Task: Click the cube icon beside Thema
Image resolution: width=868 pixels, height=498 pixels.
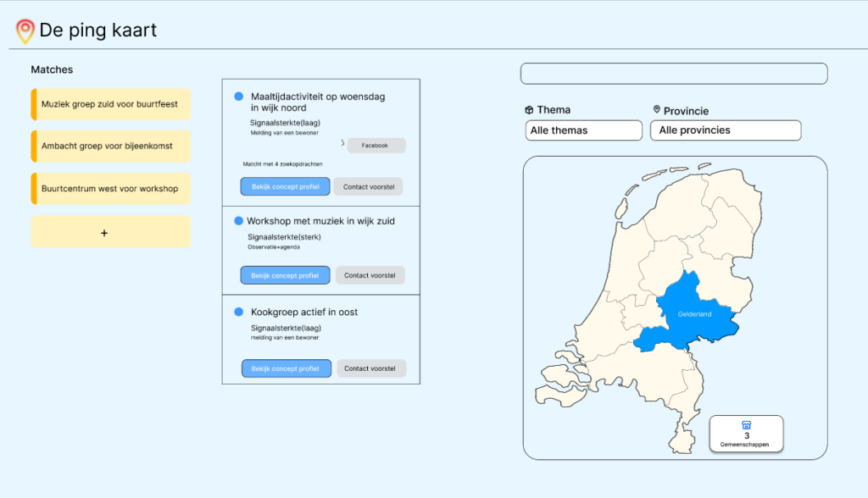Action: [529, 110]
